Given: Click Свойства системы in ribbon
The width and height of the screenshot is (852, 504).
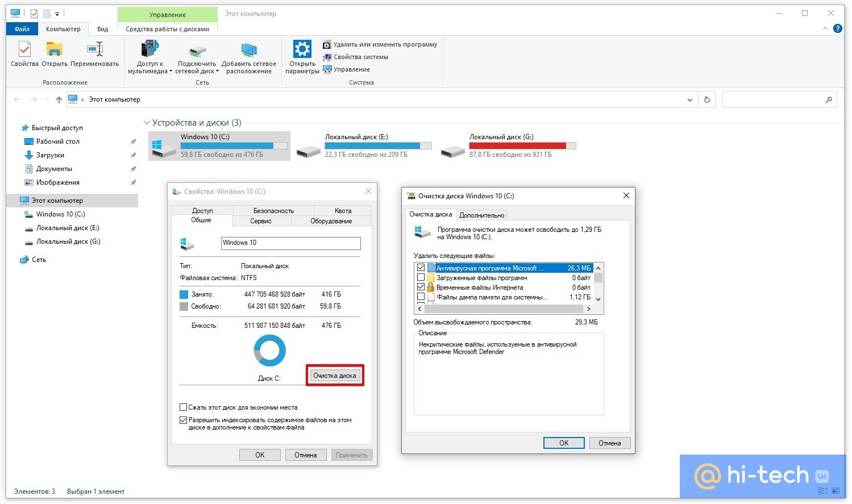Looking at the screenshot, I should [356, 57].
